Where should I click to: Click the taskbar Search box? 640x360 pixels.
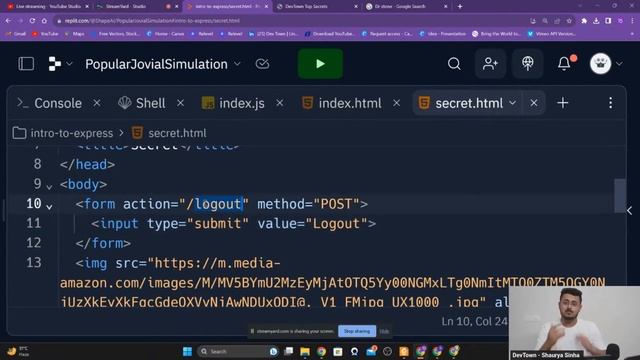point(238,351)
